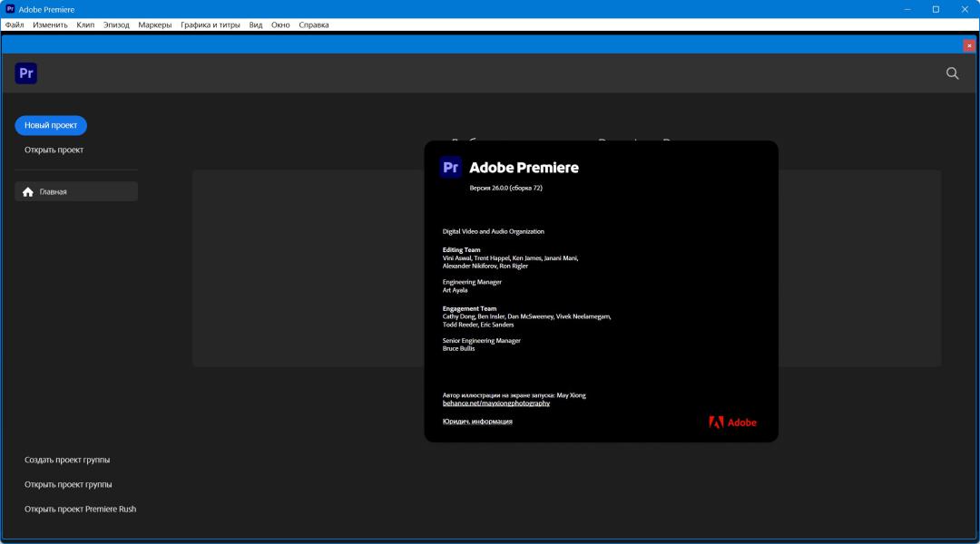
Task: Open the Изменить menu
Action: (x=50, y=25)
